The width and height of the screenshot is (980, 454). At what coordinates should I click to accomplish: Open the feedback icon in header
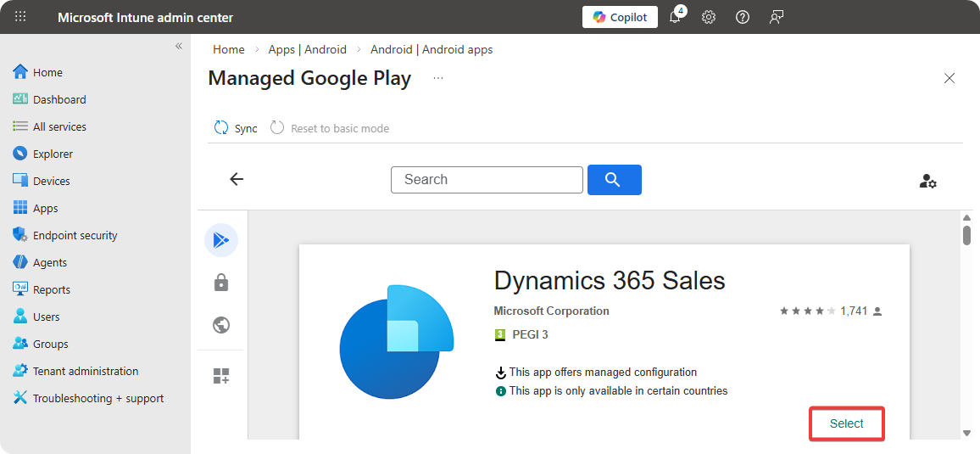(776, 17)
